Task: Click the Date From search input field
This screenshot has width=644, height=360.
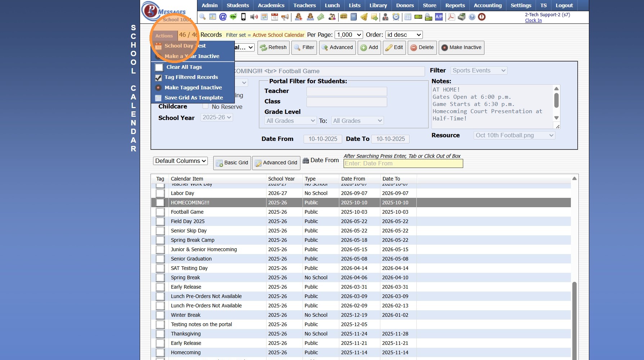Action: point(403,163)
